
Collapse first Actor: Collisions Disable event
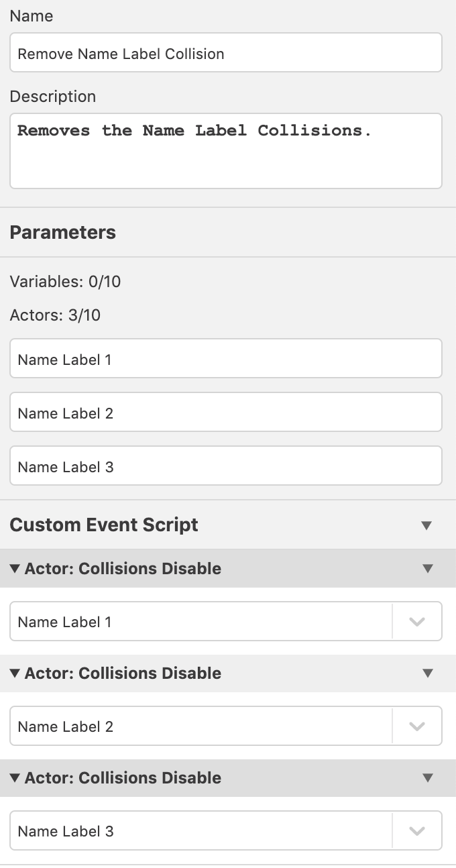(x=15, y=569)
